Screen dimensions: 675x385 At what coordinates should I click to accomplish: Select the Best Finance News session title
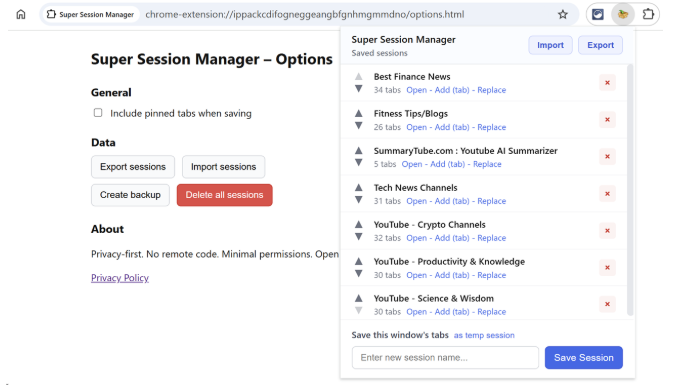(412, 77)
